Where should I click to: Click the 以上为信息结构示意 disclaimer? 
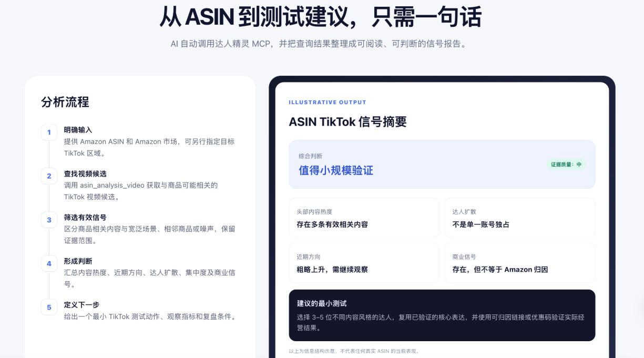[354, 351]
